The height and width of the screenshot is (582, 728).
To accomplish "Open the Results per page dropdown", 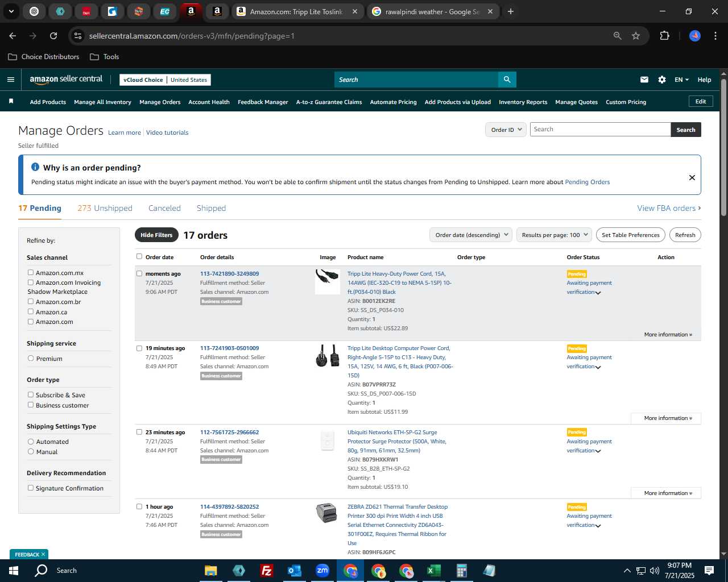I will 555,235.
